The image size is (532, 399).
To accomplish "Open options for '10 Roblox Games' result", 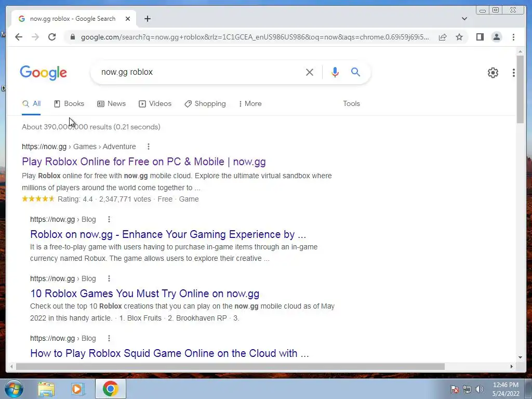I will click(109, 278).
